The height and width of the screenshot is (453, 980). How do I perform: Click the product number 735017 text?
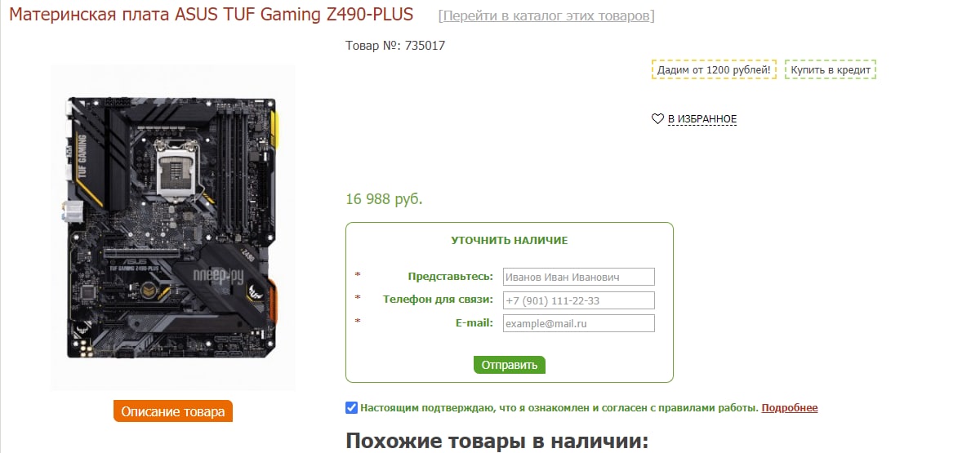395,46
